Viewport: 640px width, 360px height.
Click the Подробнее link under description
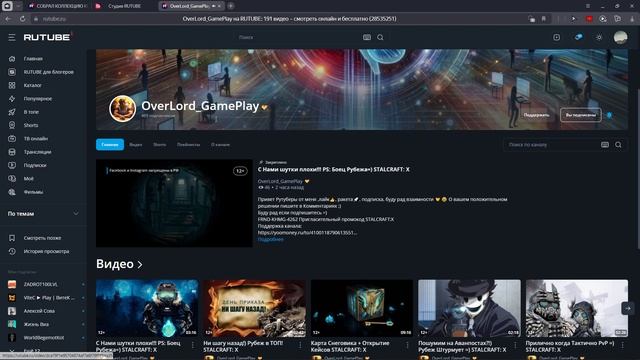coord(271,240)
